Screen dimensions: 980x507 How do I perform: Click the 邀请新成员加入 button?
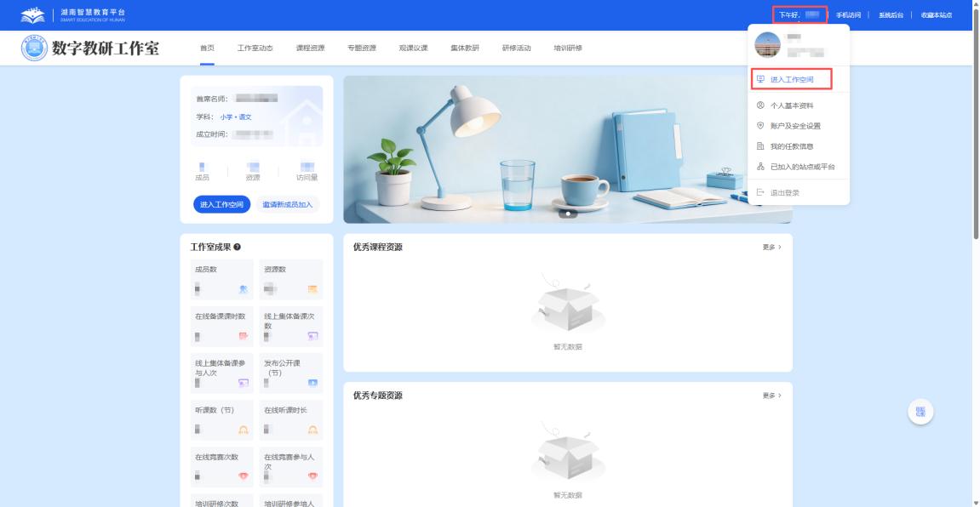pyautogui.click(x=288, y=204)
